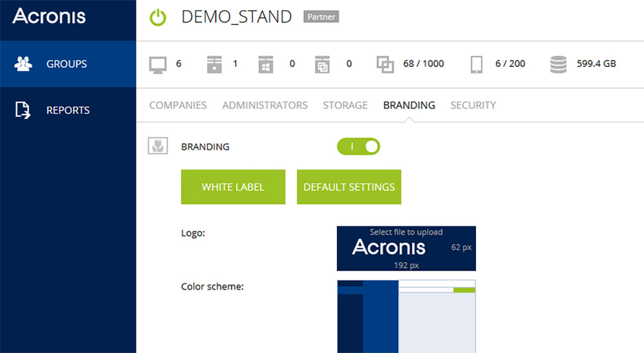This screenshot has height=353, width=644.
Task: Open the Groups section
Action: tap(68, 64)
